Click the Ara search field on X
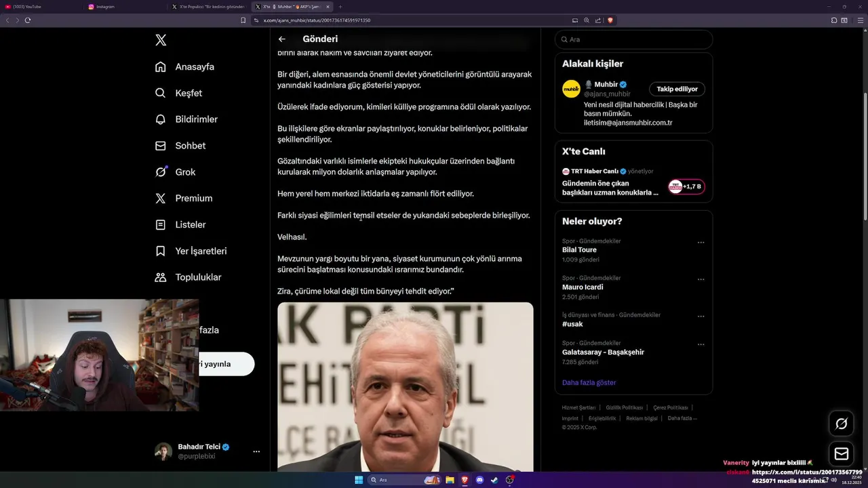This screenshot has width=868, height=488. click(633, 39)
